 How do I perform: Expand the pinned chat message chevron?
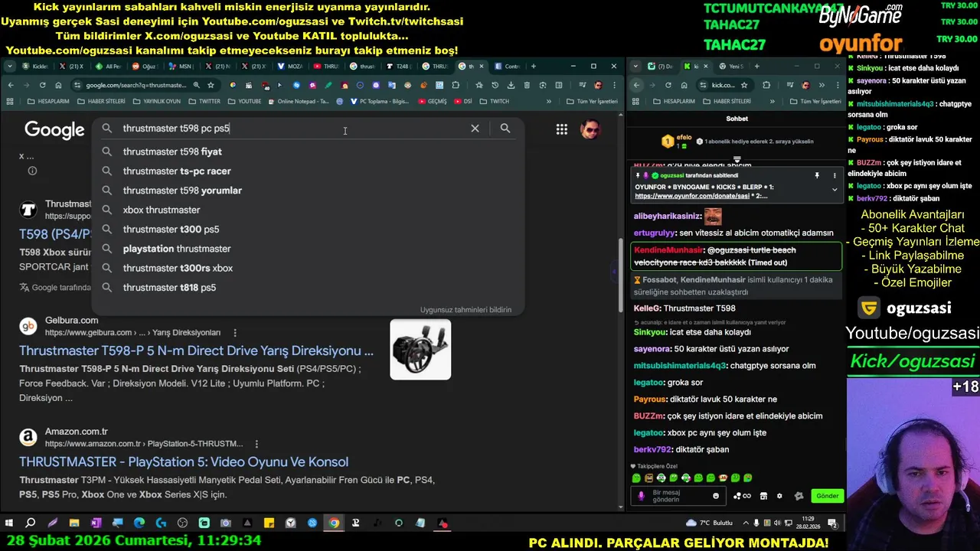tap(835, 190)
